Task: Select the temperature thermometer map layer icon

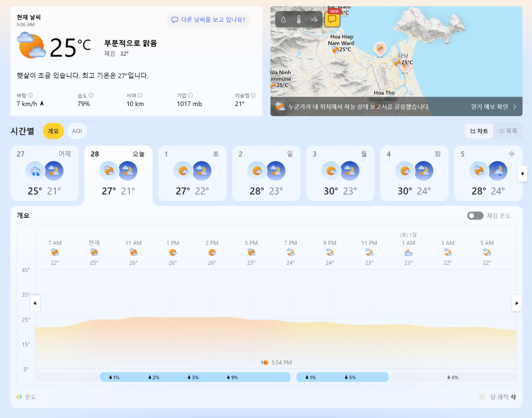Action: point(299,20)
